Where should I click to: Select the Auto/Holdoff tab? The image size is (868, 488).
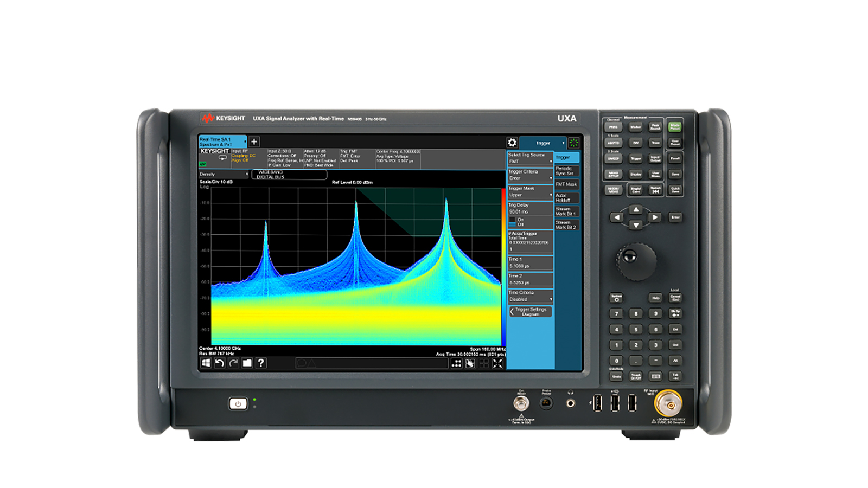click(x=567, y=198)
